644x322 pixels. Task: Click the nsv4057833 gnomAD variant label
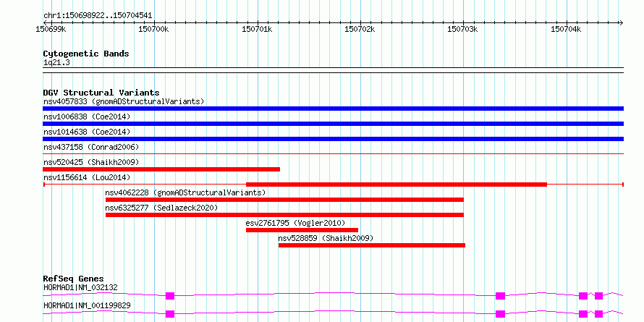[x=124, y=101]
